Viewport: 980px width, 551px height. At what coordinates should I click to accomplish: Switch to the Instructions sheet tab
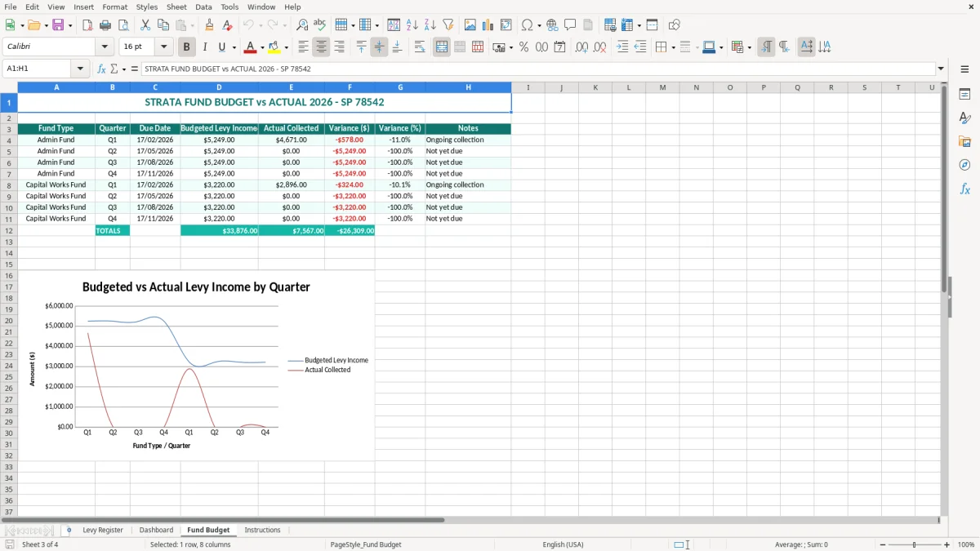262,530
